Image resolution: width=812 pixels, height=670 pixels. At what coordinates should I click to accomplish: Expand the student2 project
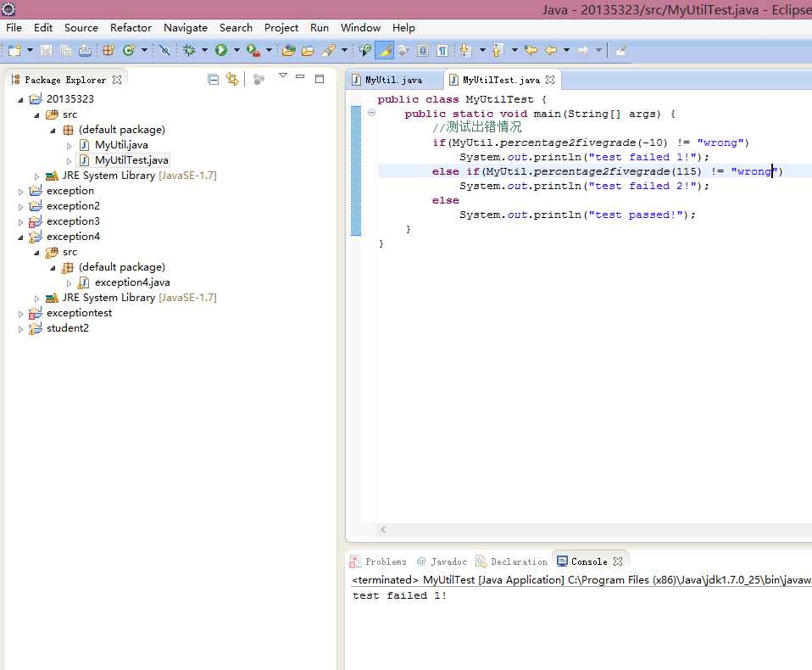tap(20, 329)
